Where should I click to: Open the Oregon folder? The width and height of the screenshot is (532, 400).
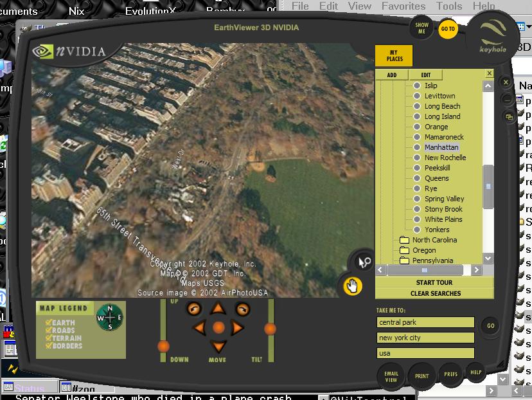[x=404, y=250]
